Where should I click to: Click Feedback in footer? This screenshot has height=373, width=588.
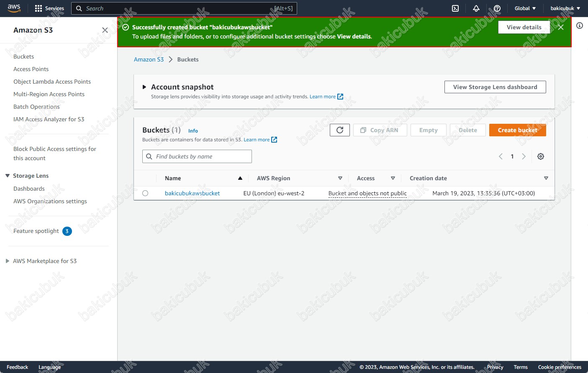pos(17,367)
